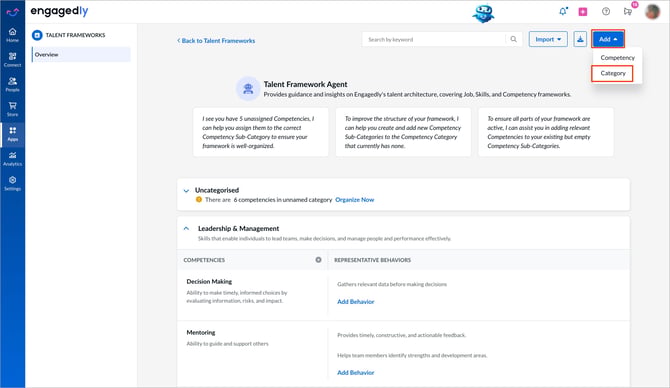670x388 pixels.
Task: Click the Talent Framework Agent title
Action: [305, 84]
